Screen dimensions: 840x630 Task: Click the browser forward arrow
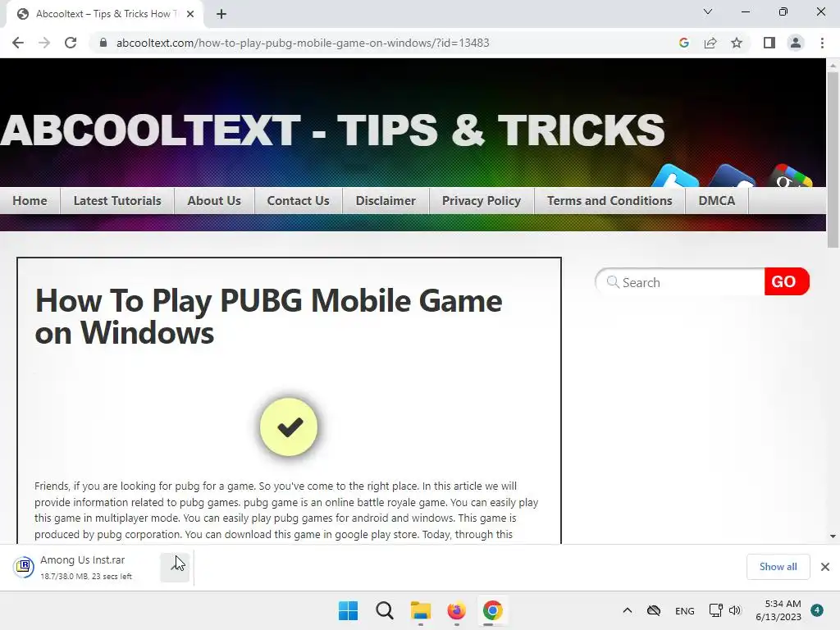[x=44, y=43]
